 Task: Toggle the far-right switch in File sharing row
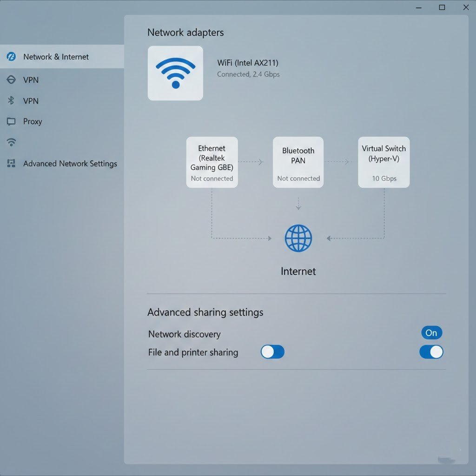pos(431,352)
